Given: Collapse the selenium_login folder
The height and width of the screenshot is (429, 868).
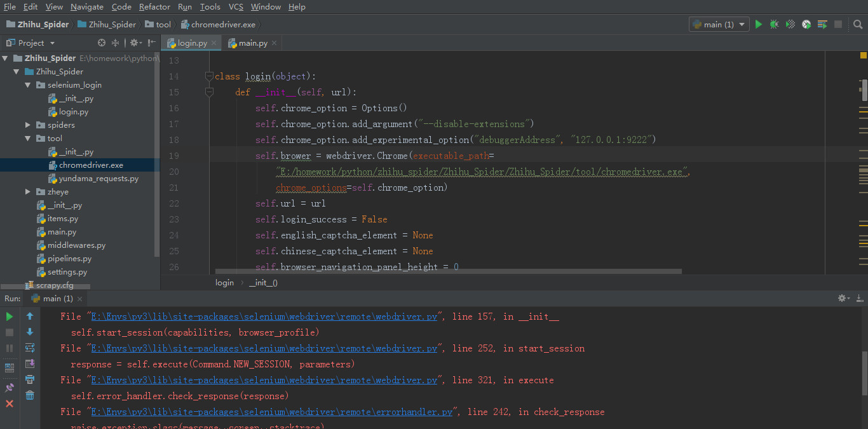Looking at the screenshot, I should [28, 85].
